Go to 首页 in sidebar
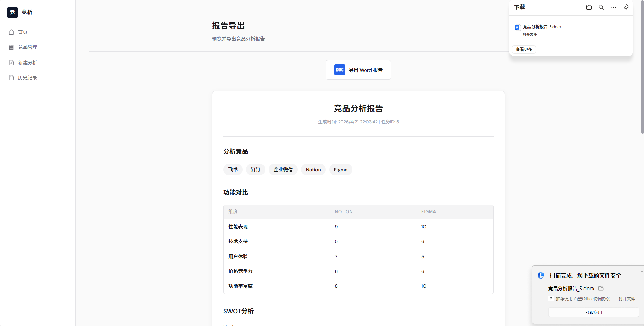644x326 pixels. (x=23, y=32)
